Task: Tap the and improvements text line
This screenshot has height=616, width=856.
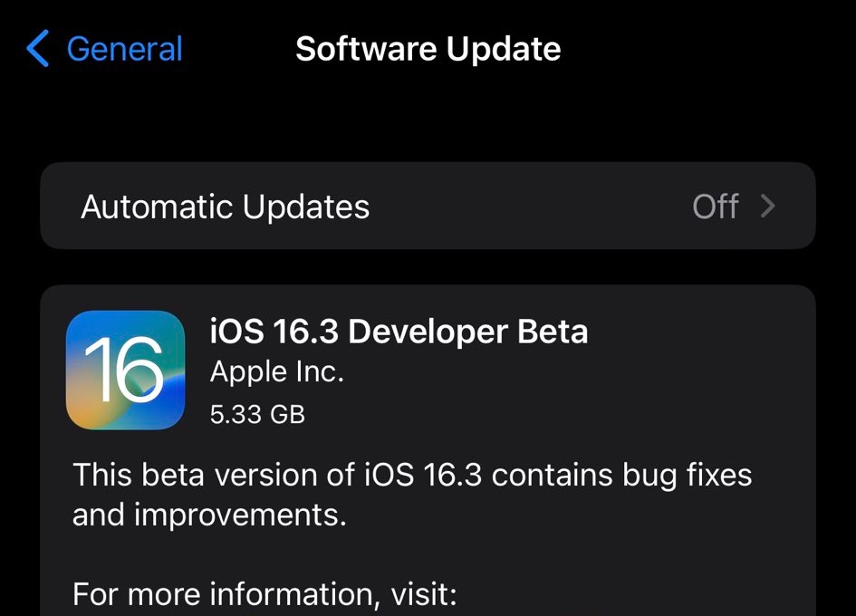Action: click(x=209, y=515)
